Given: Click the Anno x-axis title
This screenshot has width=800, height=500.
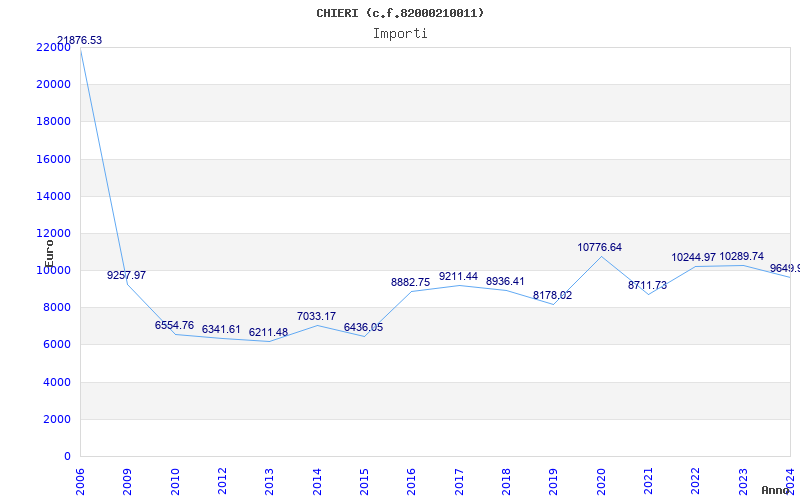Looking at the screenshot, I should pos(778,490).
